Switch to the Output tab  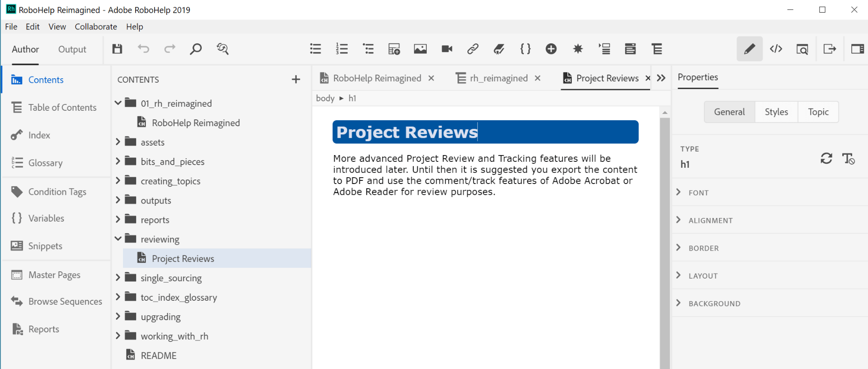(72, 49)
